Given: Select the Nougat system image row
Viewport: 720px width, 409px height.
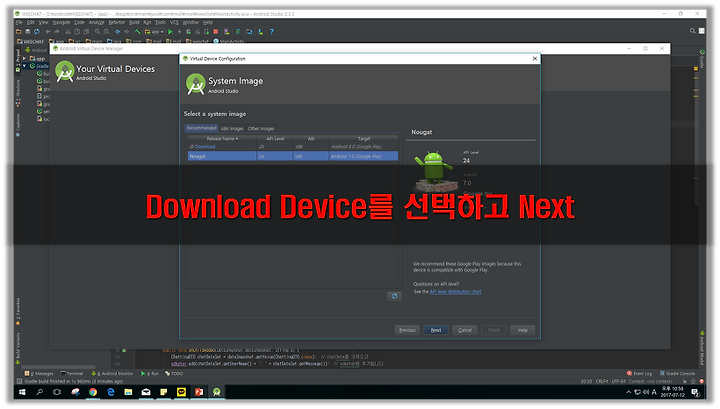Looking at the screenshot, I should [293, 156].
